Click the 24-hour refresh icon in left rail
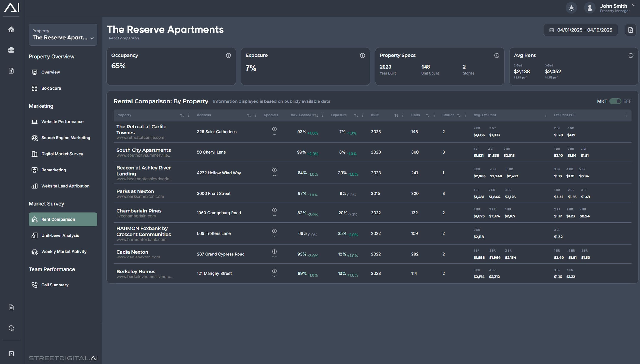The height and width of the screenshot is (364, 640). coord(11,328)
